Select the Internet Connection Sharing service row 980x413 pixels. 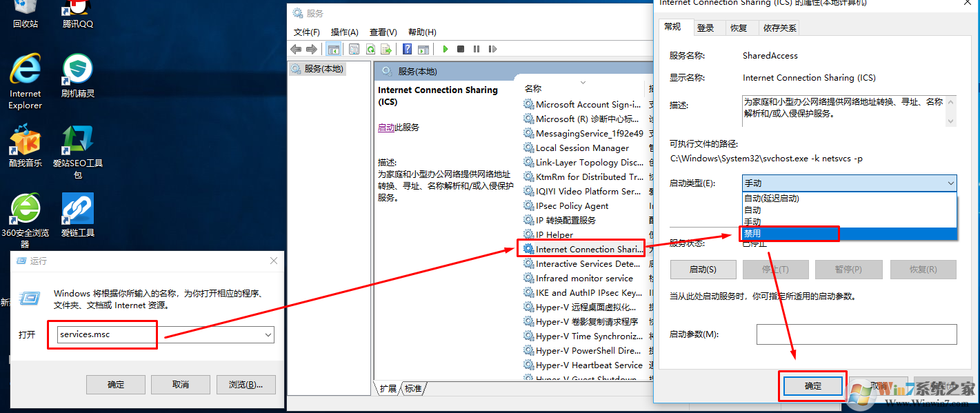coord(581,249)
